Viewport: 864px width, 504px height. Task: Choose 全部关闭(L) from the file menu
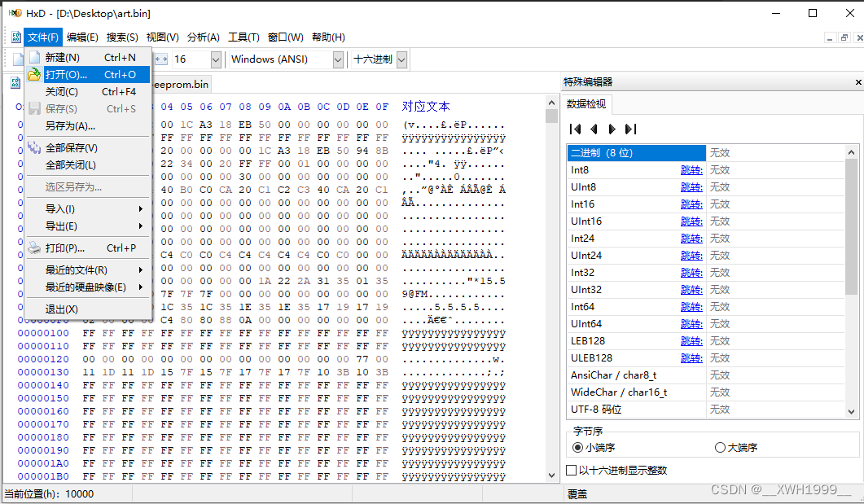[x=88, y=164]
